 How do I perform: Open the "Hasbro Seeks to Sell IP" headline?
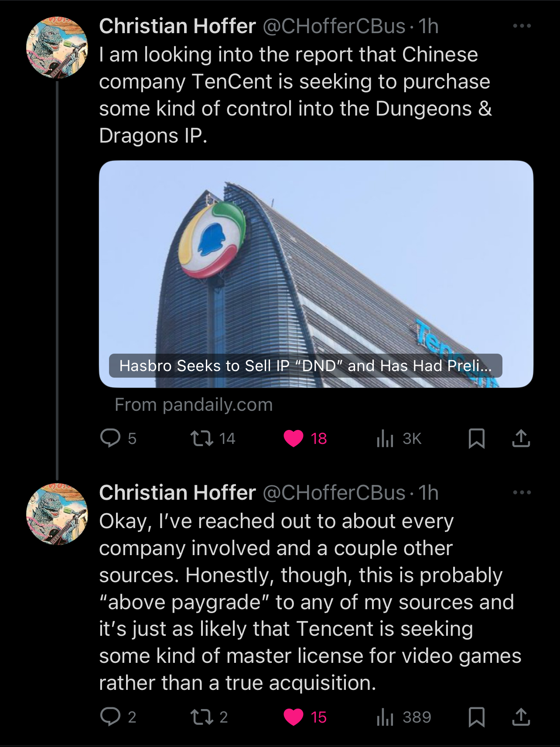pyautogui.click(x=305, y=365)
